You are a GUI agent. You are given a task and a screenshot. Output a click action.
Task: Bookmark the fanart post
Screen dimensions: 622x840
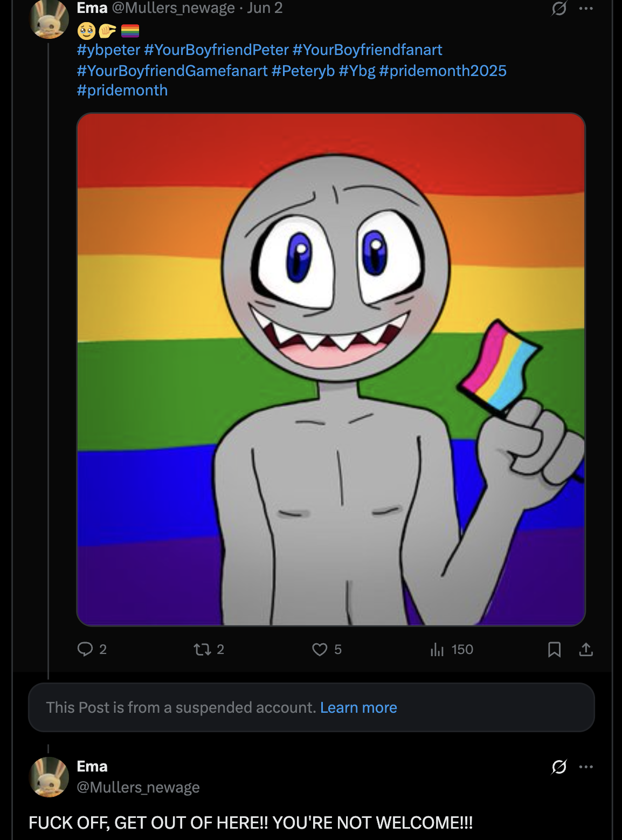coord(554,649)
